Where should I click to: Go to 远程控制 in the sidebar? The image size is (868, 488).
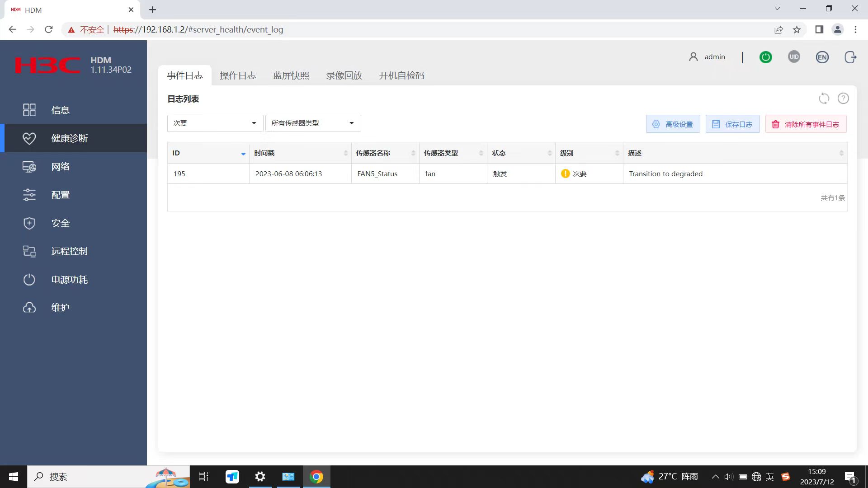click(x=69, y=251)
